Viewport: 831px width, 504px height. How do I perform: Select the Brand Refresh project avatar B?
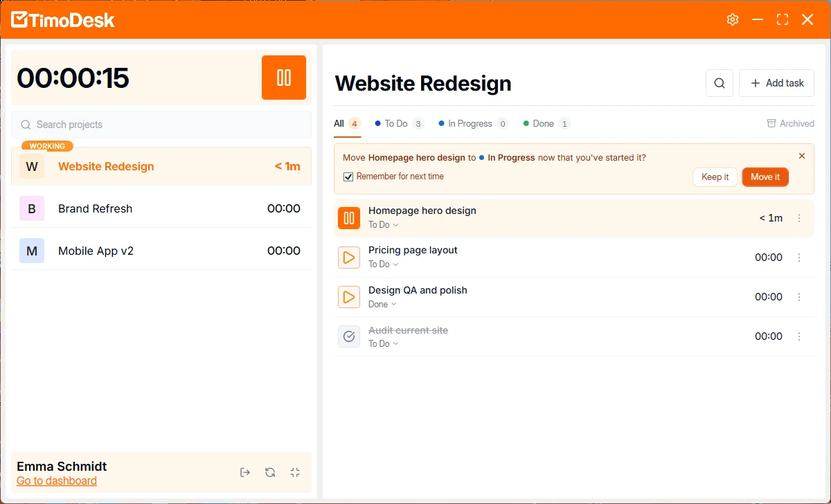32,208
